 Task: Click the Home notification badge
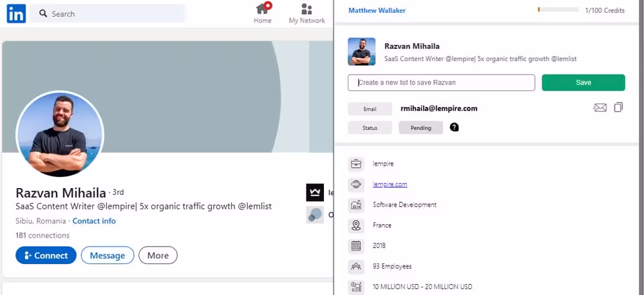click(x=268, y=5)
